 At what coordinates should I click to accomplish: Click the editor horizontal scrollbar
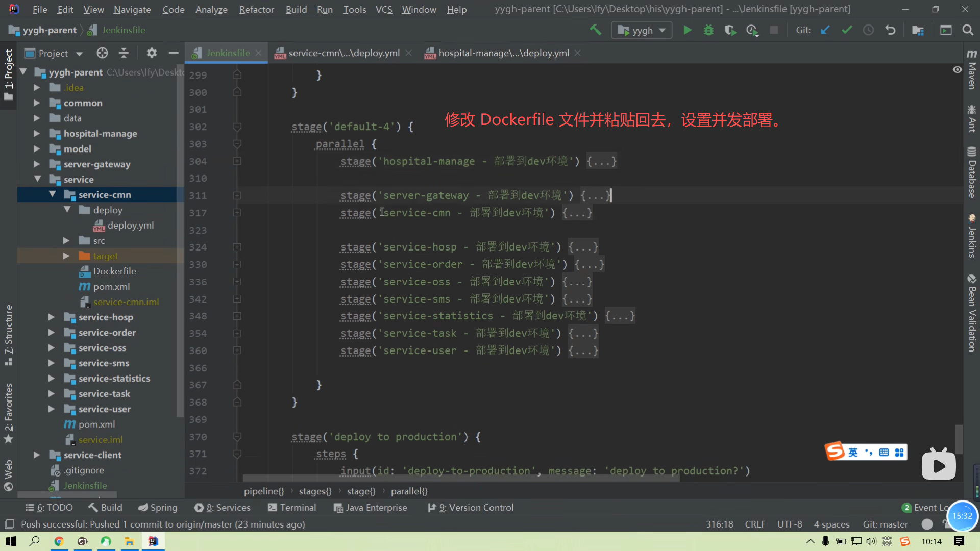pos(461,479)
